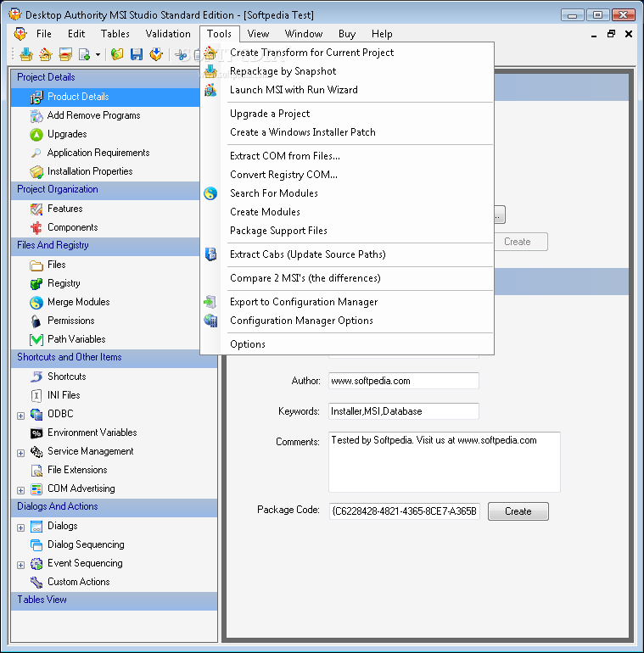Click the Permissions padlock icon
Image resolution: width=644 pixels, height=653 pixels.
[x=36, y=321]
